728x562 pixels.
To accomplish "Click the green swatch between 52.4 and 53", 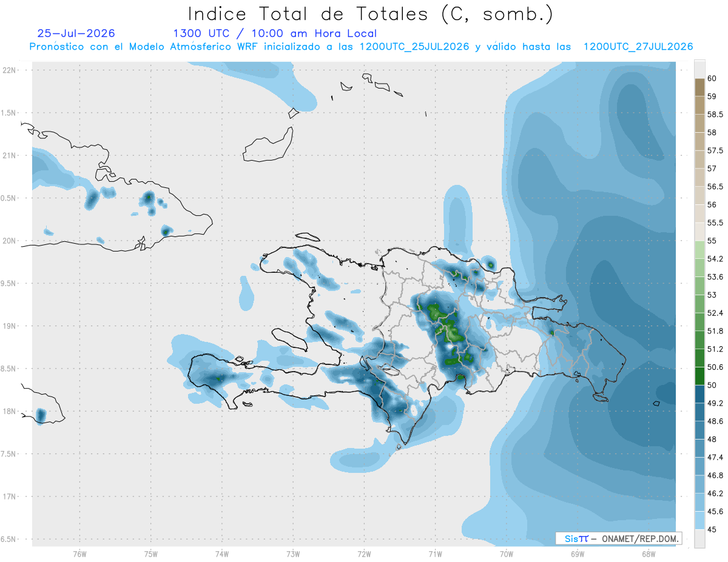I will pos(699,304).
